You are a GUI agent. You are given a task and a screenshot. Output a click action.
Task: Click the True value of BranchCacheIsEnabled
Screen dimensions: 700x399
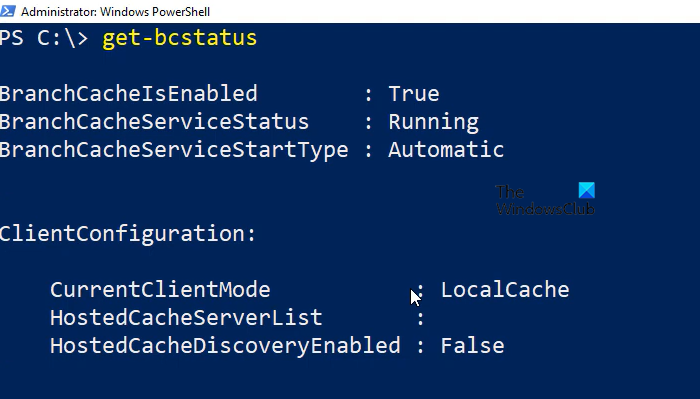[x=414, y=94]
